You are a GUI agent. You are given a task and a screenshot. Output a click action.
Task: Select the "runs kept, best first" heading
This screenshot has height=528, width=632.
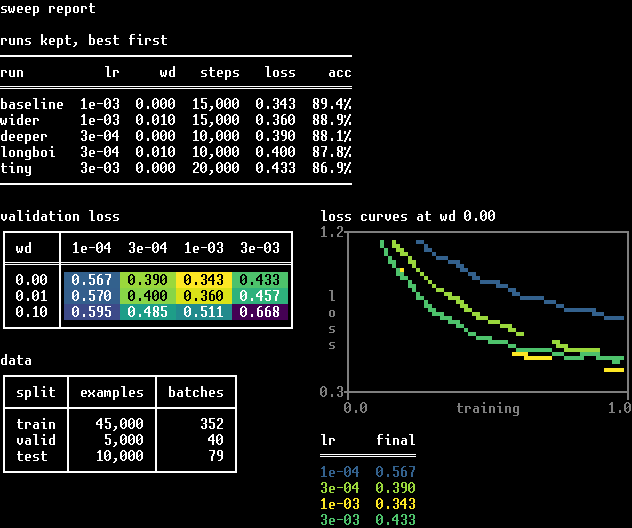(x=84, y=40)
